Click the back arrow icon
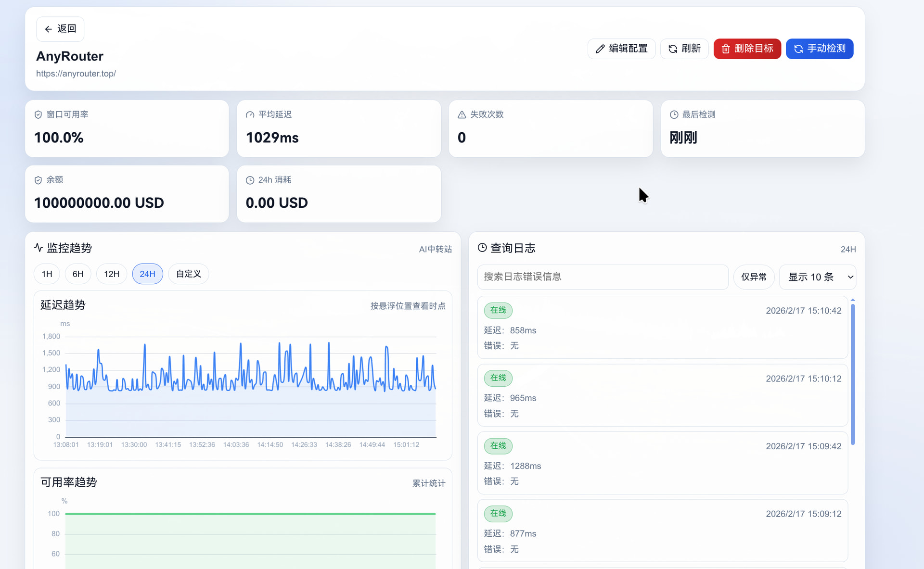 pyautogui.click(x=48, y=29)
